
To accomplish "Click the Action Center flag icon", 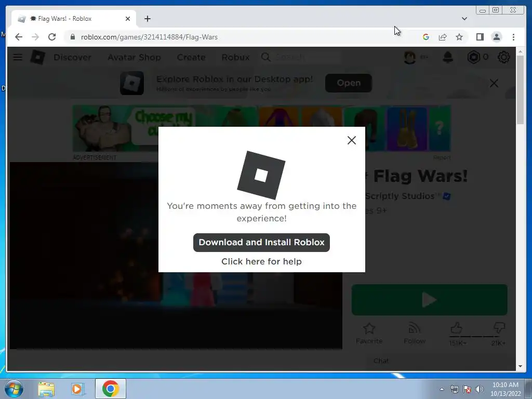I will click(467, 389).
